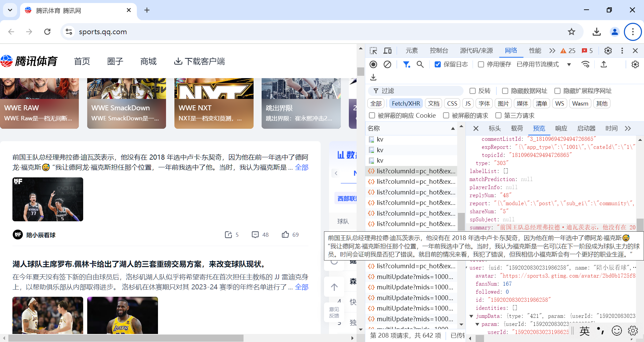
Task: Show more DevTools tabs chevron
Action: [552, 51]
